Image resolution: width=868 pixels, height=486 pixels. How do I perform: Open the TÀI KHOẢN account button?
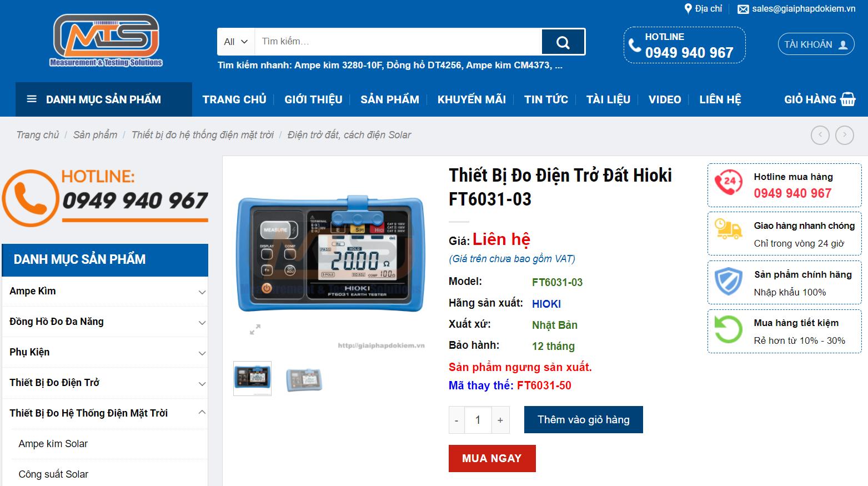pyautogui.click(x=815, y=44)
